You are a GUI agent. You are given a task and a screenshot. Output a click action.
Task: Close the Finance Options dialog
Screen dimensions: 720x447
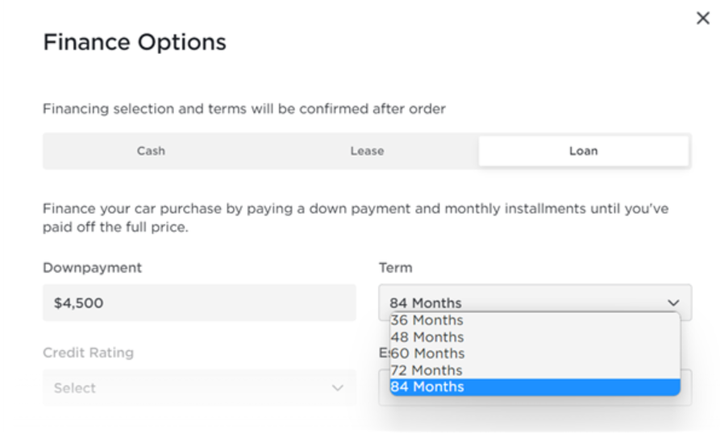(703, 18)
